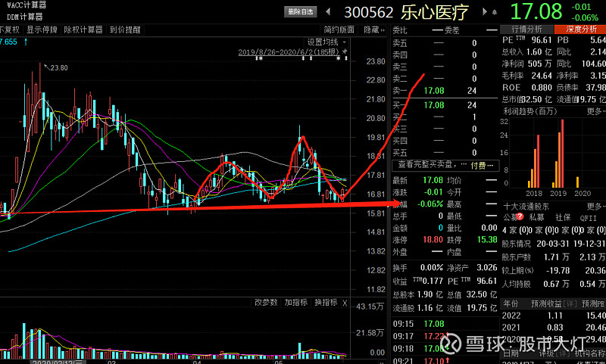Screen dimensions: 606x364
Task: Click 2020 profit bar
Action: tap(577, 182)
